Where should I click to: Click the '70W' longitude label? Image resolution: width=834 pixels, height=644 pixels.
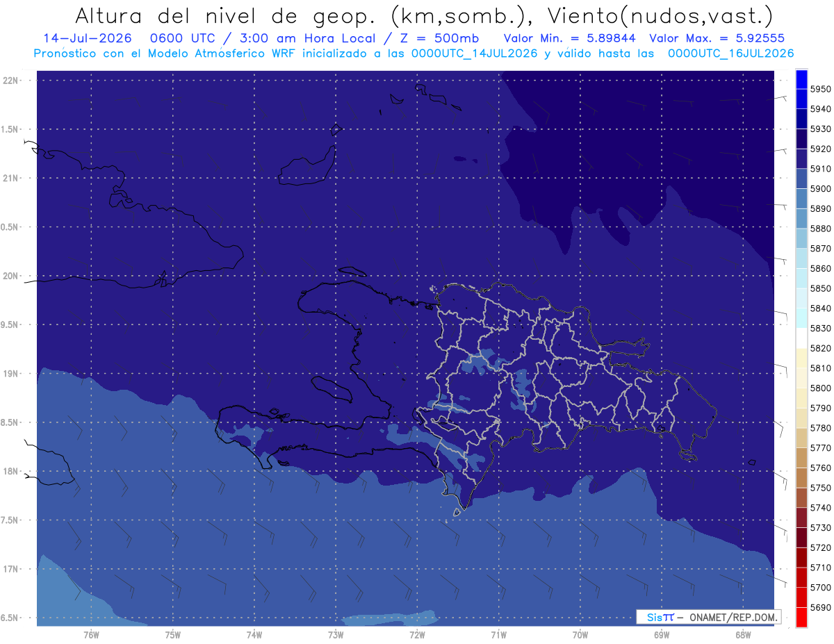(x=580, y=634)
